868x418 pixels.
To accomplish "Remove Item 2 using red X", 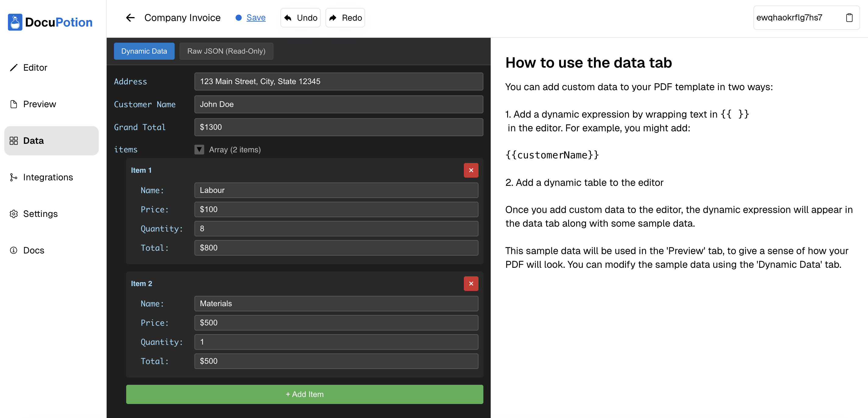I will coord(471,284).
